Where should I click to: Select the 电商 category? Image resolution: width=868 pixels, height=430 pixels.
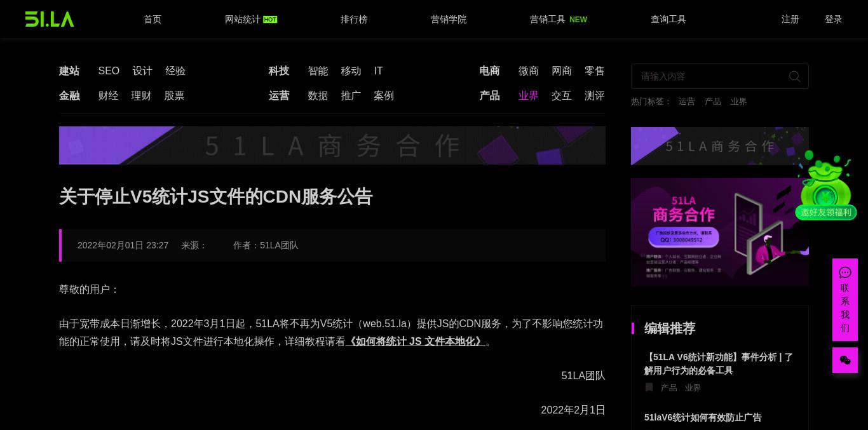click(x=489, y=71)
